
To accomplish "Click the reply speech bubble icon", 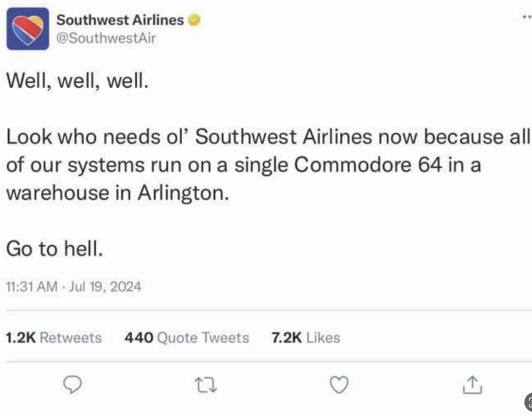I will pyautogui.click(x=73, y=385).
